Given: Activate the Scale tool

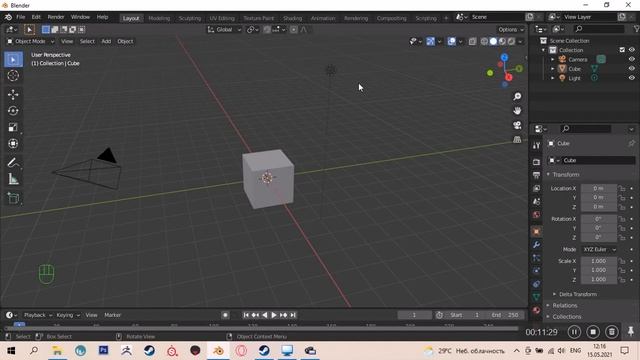Looking at the screenshot, I should click(13, 127).
